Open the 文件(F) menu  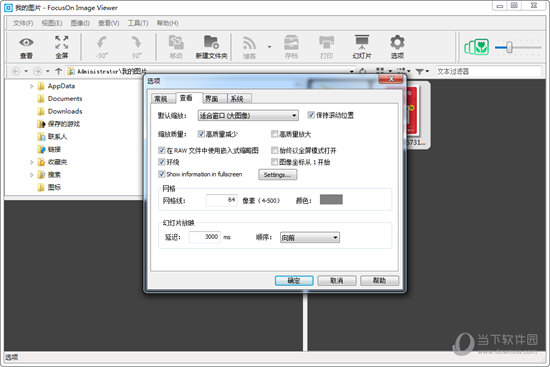(x=23, y=23)
